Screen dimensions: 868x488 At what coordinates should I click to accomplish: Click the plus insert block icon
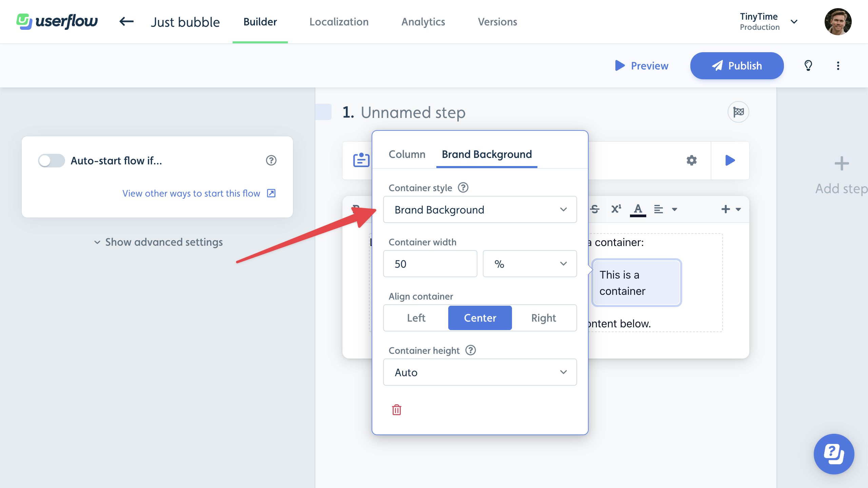click(x=726, y=209)
